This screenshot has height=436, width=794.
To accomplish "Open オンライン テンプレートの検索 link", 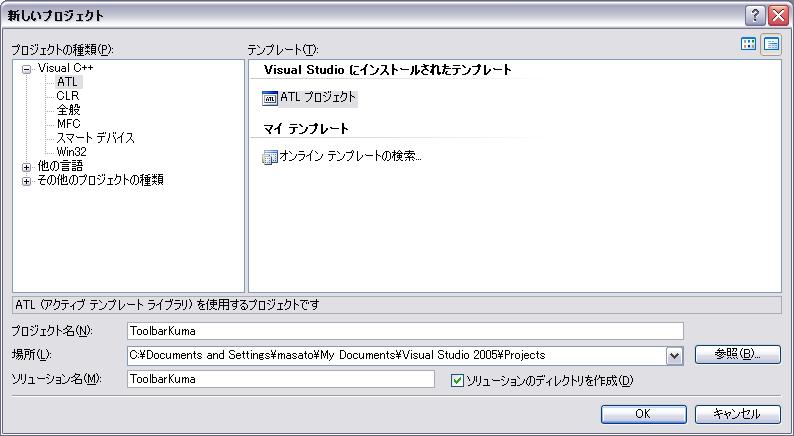I will [350, 156].
